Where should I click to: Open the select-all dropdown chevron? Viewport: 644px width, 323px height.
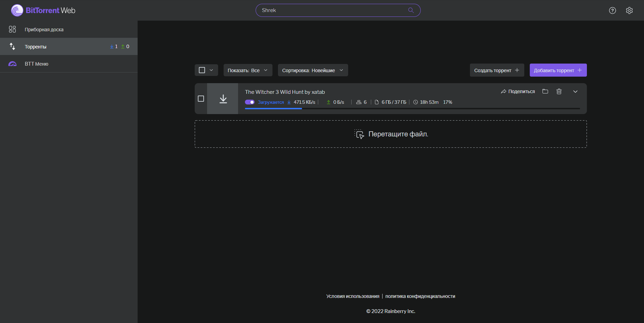click(x=211, y=70)
